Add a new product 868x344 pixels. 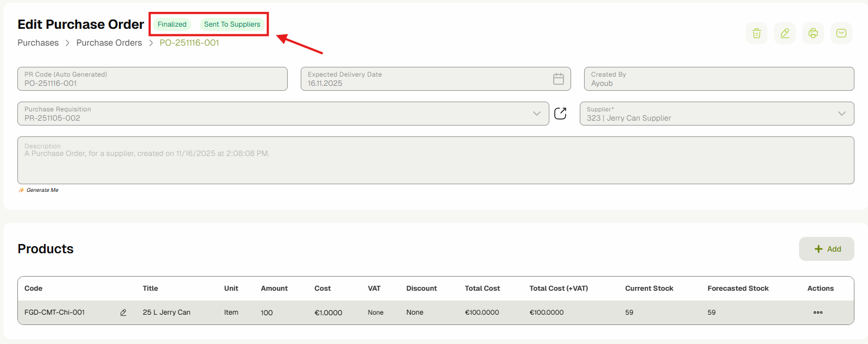(826, 249)
